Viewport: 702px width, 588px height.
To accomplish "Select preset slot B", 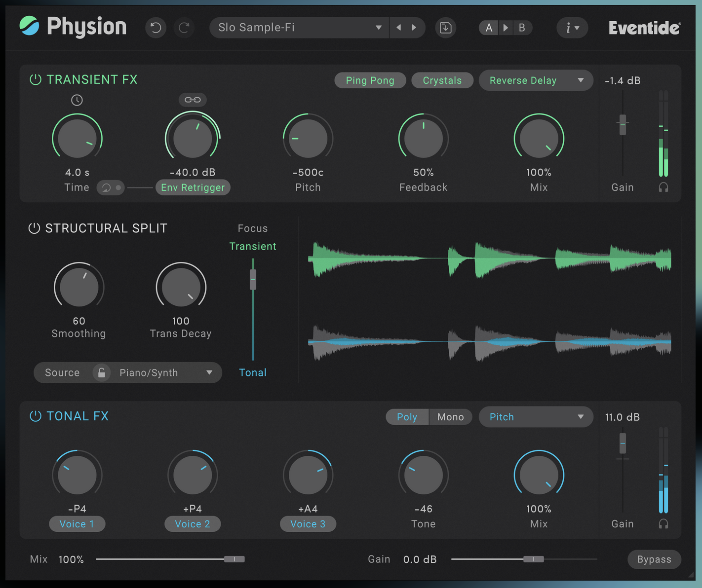I will pos(522,28).
